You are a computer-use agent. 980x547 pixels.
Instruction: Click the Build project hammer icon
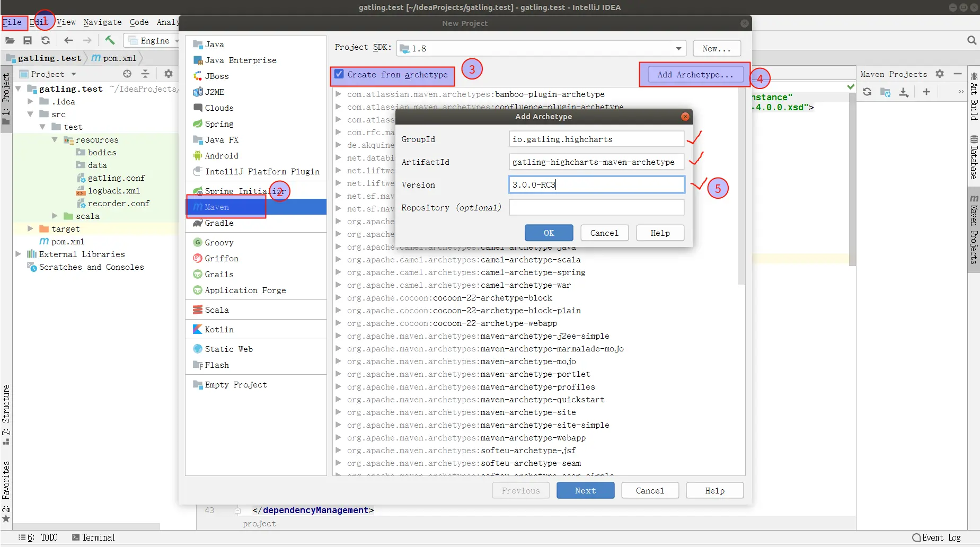pos(110,40)
